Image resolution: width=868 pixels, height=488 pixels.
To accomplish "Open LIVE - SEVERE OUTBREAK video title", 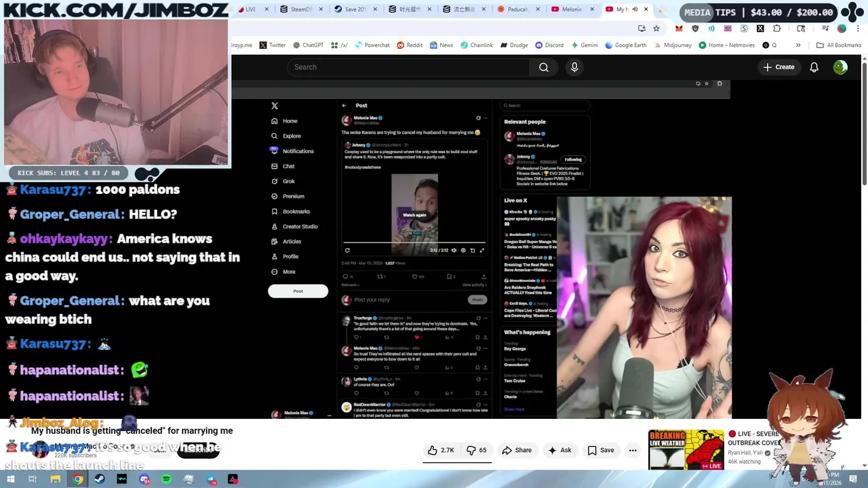I will 754,438.
